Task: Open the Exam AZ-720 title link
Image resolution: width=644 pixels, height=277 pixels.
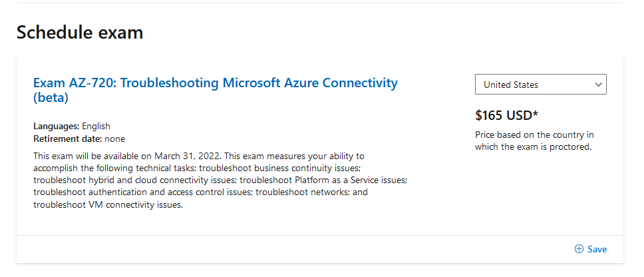Action: [215, 91]
